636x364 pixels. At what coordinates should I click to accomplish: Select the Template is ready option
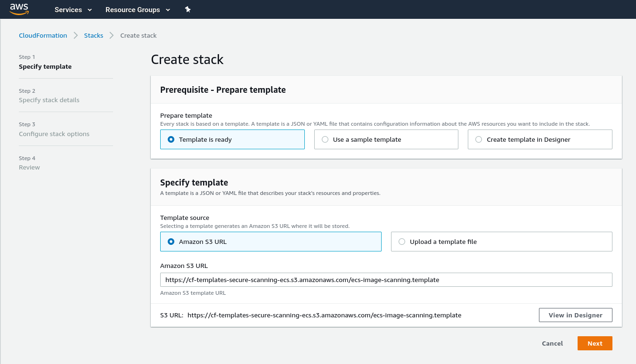pos(232,139)
